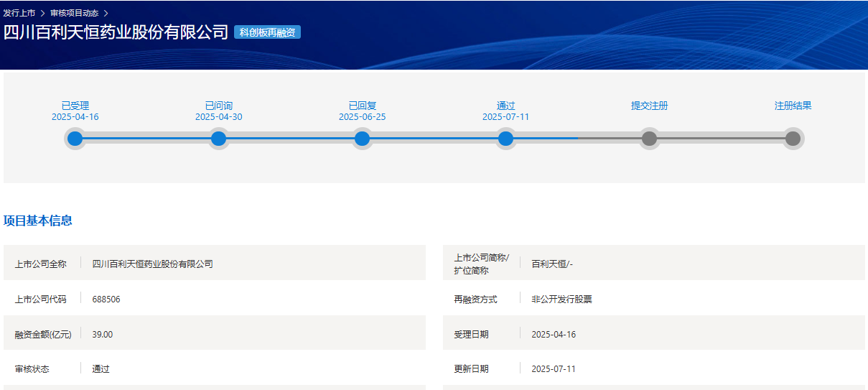Click the 审核状态 field value 通过 in the table
This screenshot has height=390, width=868.
[x=101, y=369]
